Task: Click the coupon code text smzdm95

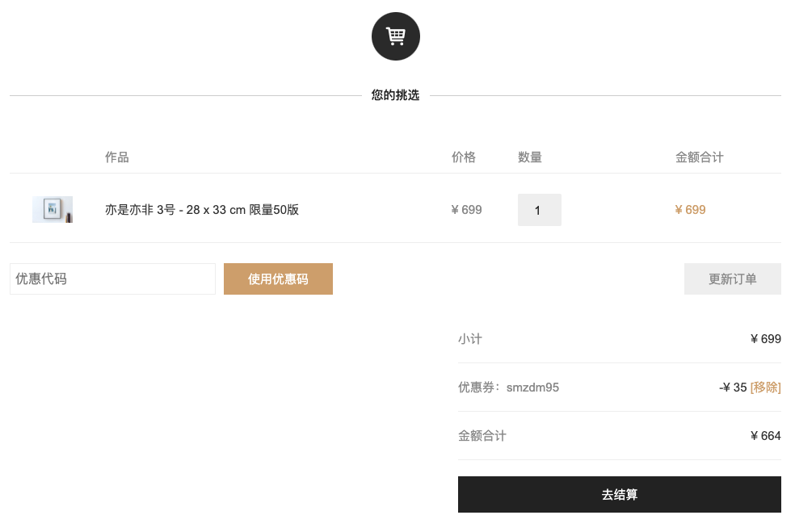Action: click(532, 387)
